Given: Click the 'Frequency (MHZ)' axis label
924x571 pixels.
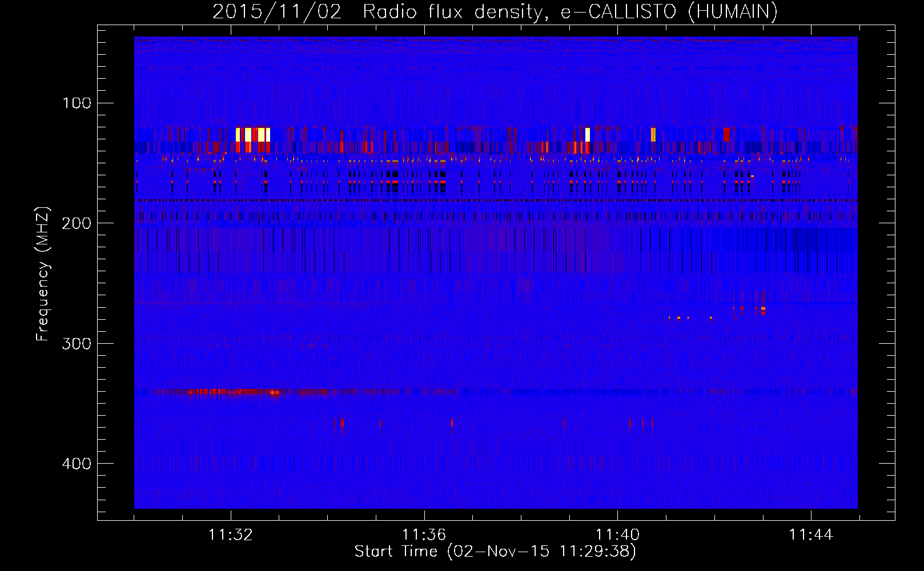Looking at the screenshot, I should pos(43,274).
